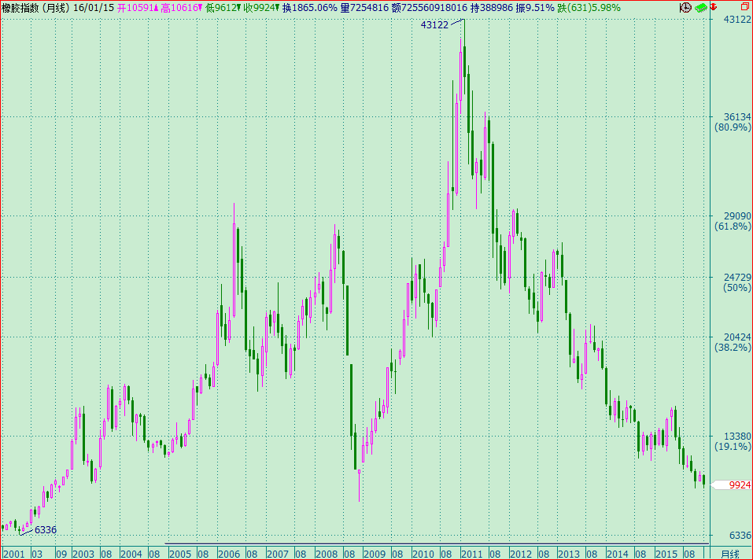
Task: Click the horizontal scrollbar under the chart
Action: tap(437, 543)
